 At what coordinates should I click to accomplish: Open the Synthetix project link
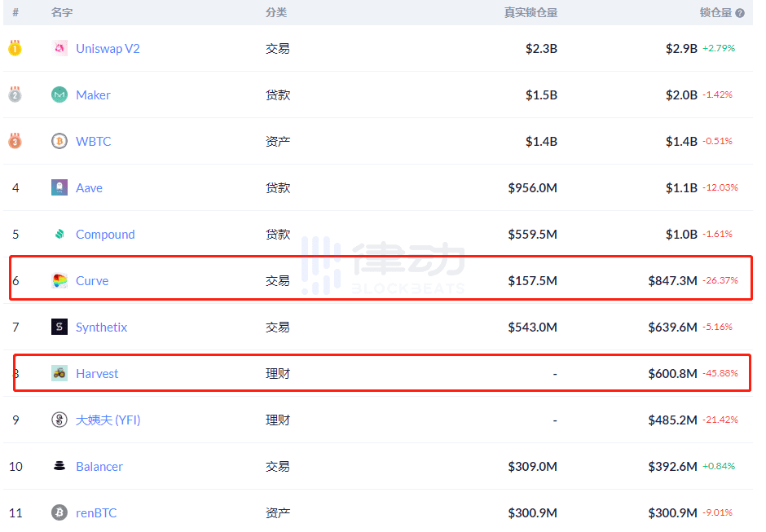tap(101, 327)
